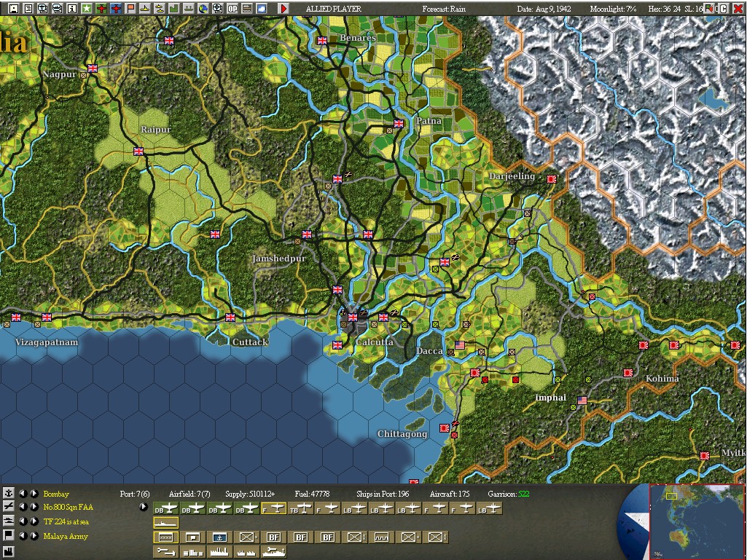Click the red end turn arrow

click(x=283, y=8)
